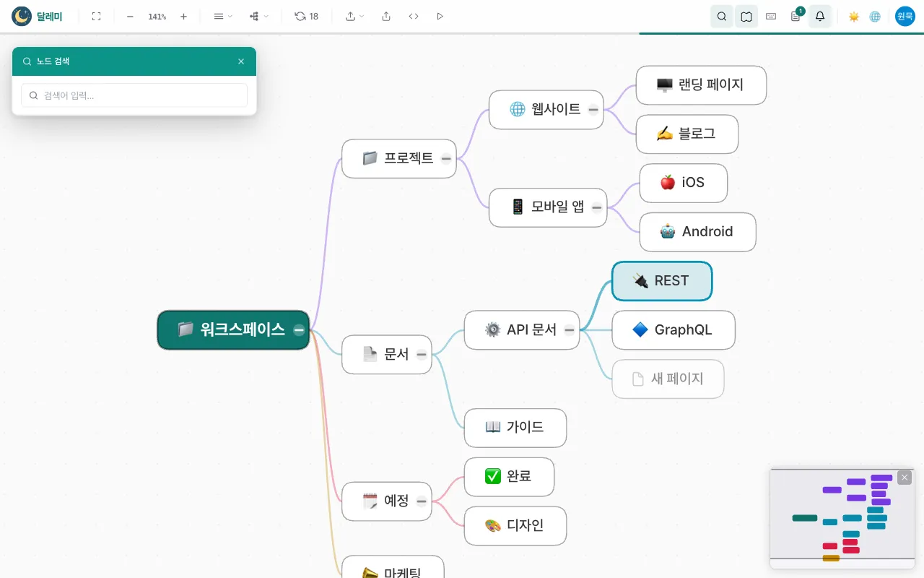Viewport: 924px width, 578px height.
Task: Open the tree layout dropdown
Action: pos(259,16)
